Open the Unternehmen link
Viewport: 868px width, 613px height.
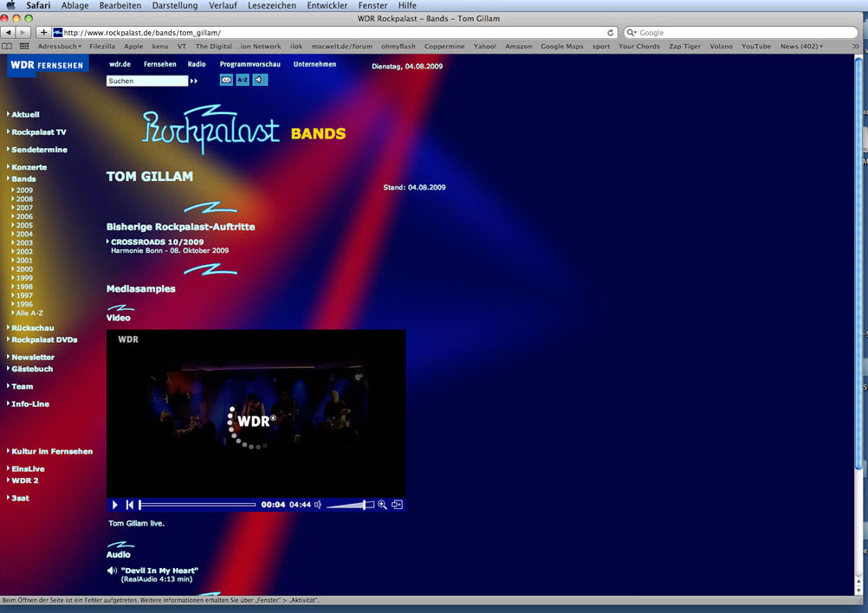click(314, 64)
